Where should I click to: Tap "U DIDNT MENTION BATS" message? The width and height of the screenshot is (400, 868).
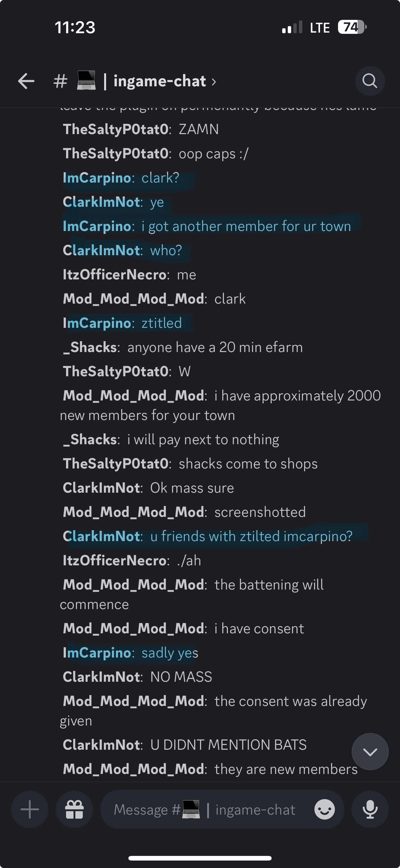point(228,745)
